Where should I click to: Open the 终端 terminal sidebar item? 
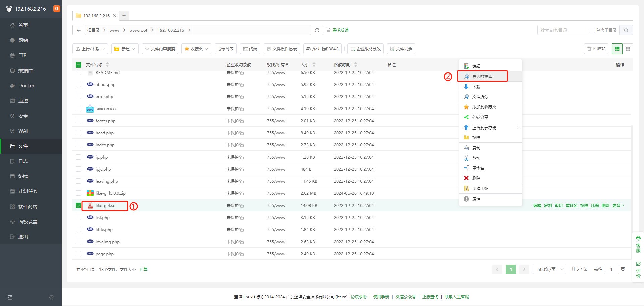31,176
